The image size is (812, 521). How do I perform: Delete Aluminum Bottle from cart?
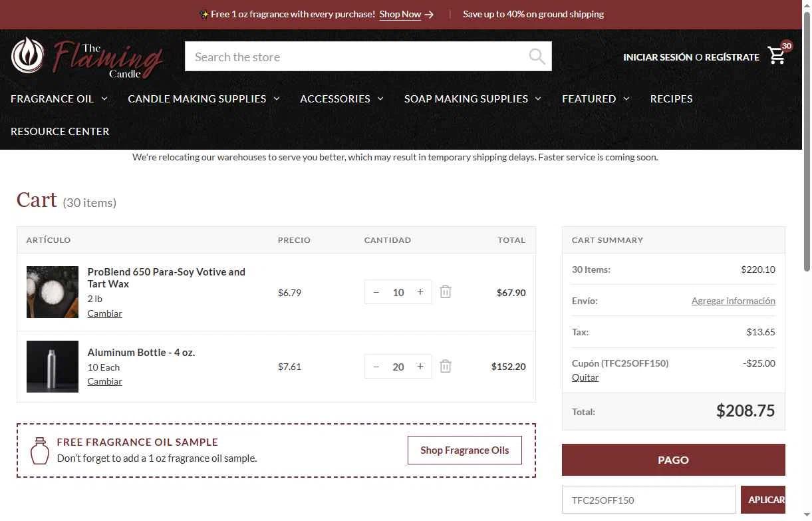(x=446, y=367)
